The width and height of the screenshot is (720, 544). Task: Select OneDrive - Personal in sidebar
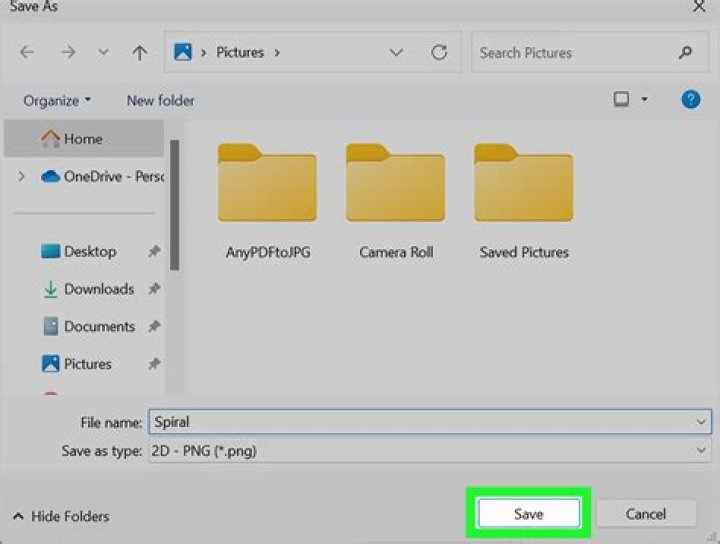pyautogui.click(x=102, y=176)
